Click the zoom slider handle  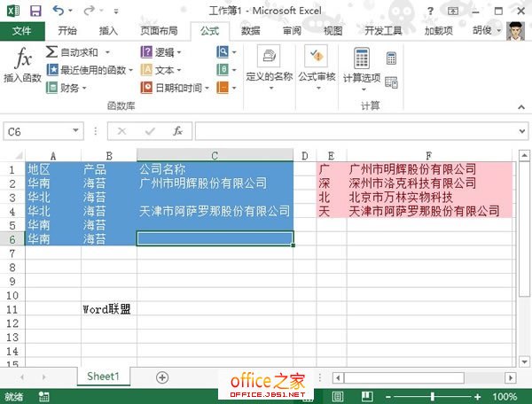pyautogui.click(x=433, y=396)
